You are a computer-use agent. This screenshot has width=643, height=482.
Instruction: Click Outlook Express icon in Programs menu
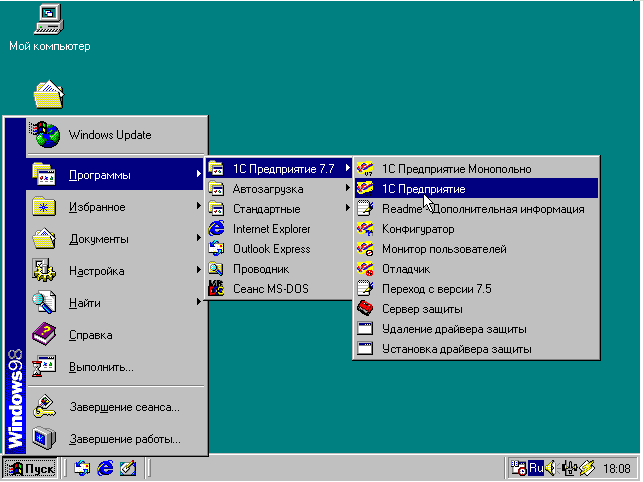pos(216,249)
